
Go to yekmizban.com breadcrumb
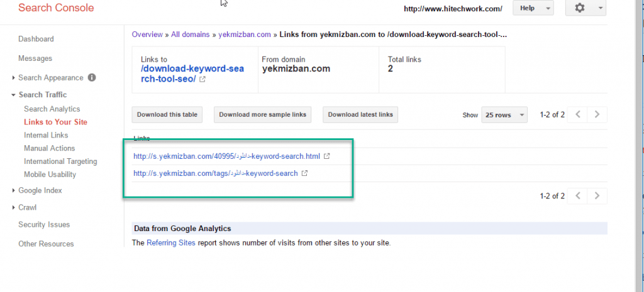pos(245,35)
